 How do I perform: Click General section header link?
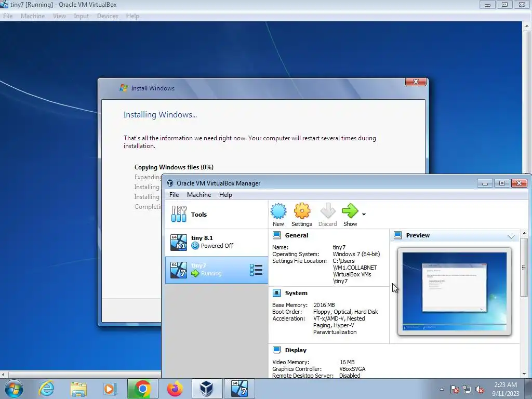pyautogui.click(x=297, y=235)
